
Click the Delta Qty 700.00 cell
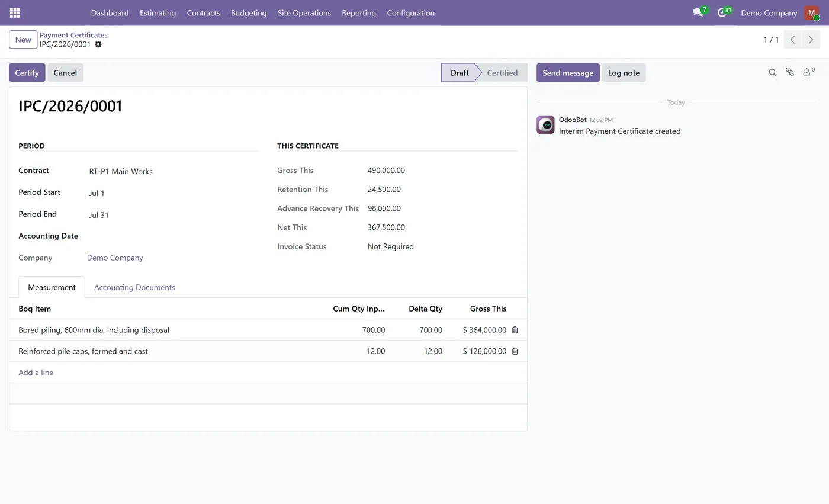[418, 330]
